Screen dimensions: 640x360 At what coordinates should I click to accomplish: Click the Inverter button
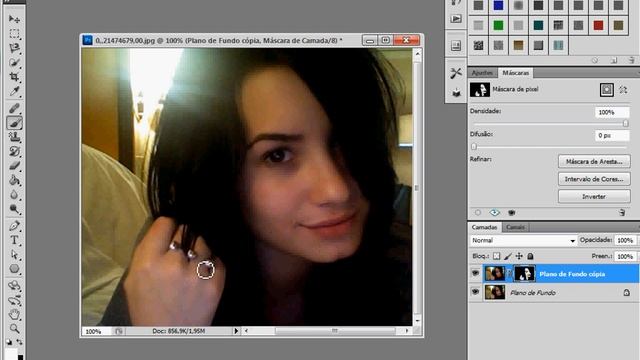click(594, 196)
